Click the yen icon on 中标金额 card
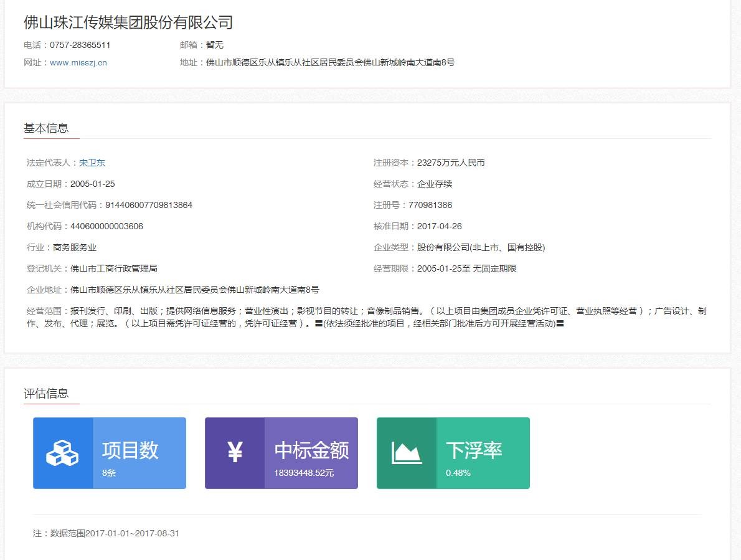The height and width of the screenshot is (560, 741). [x=235, y=452]
